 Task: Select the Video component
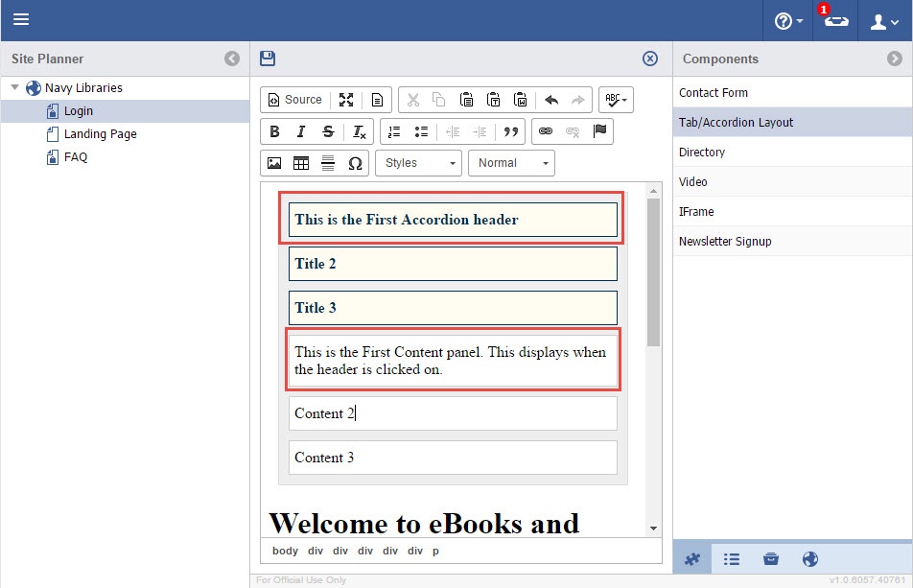693,182
